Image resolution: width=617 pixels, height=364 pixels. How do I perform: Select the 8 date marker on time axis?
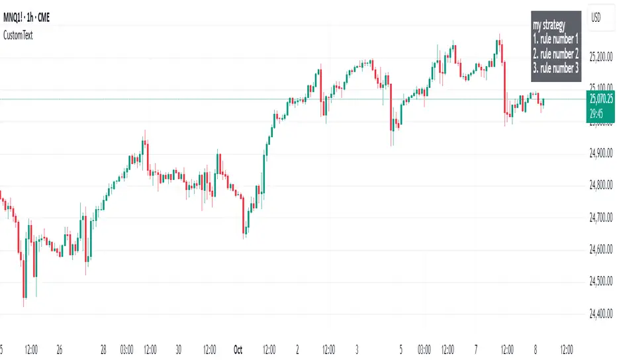[x=535, y=347]
